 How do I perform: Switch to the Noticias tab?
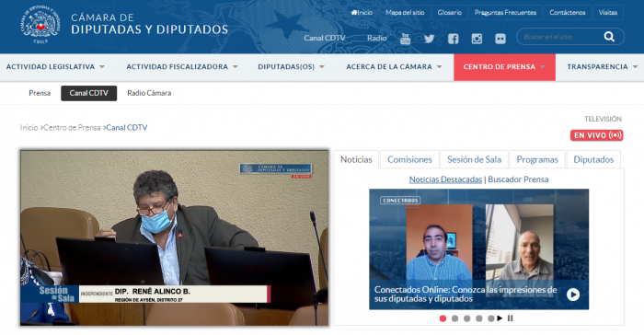tap(356, 159)
